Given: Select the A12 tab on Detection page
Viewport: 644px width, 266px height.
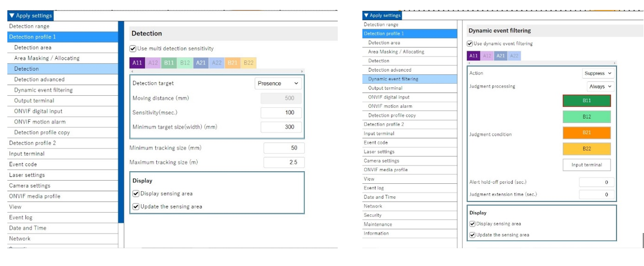Looking at the screenshot, I should coord(153,63).
